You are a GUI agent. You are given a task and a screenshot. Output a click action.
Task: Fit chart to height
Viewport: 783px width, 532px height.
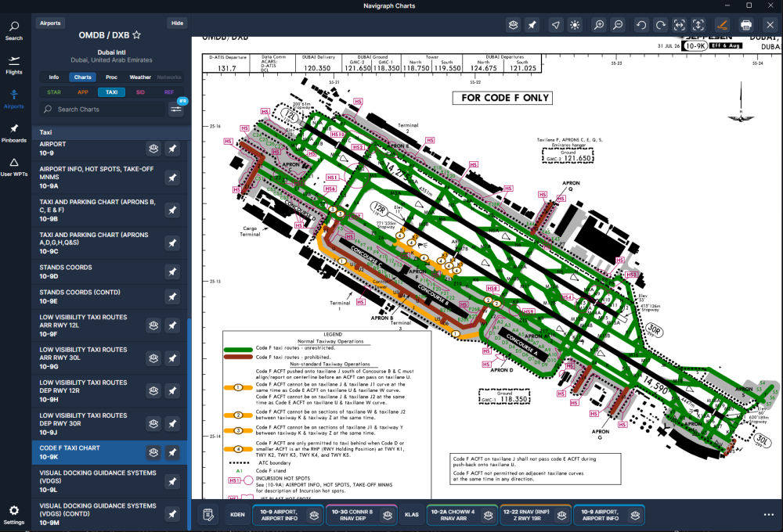click(698, 25)
